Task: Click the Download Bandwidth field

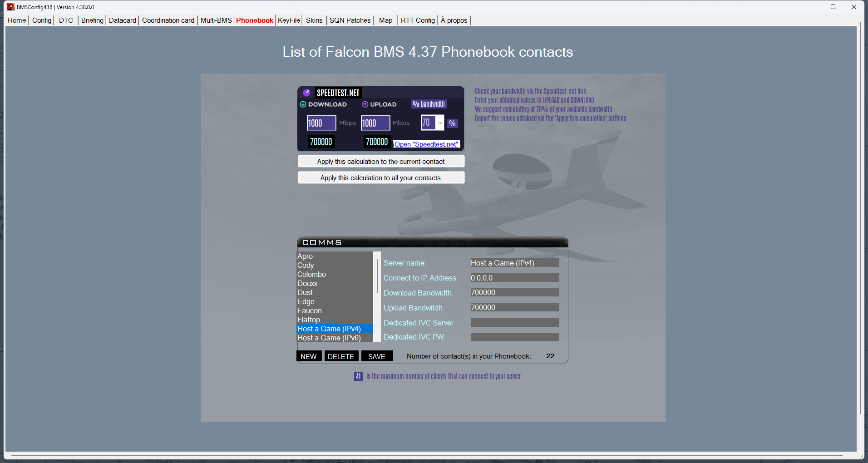Action: (x=515, y=292)
